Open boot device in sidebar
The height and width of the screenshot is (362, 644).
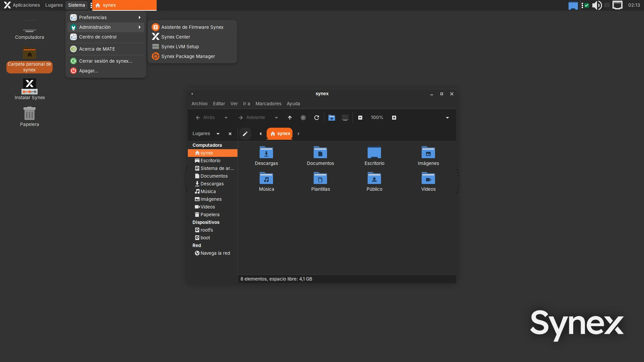(x=213, y=238)
